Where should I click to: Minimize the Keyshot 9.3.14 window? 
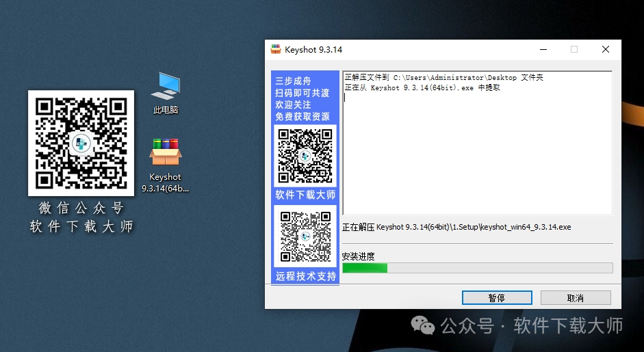point(543,49)
